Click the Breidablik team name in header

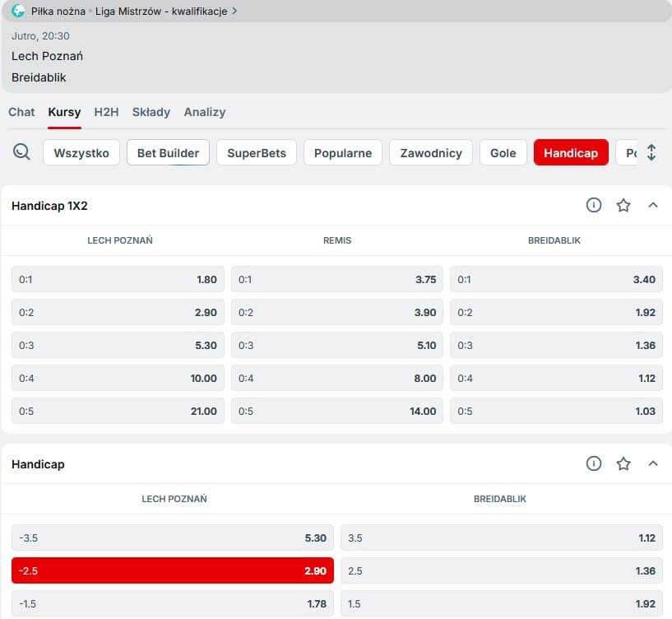point(39,77)
